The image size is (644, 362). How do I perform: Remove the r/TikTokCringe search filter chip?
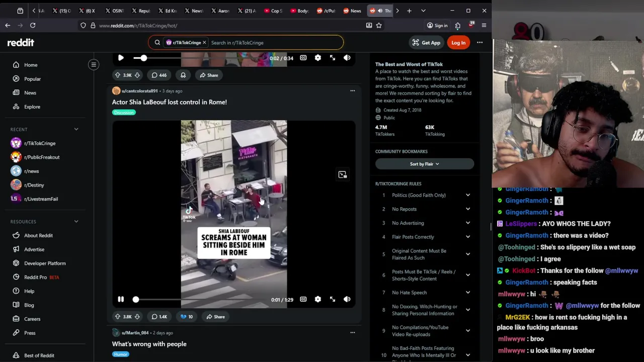[204, 43]
